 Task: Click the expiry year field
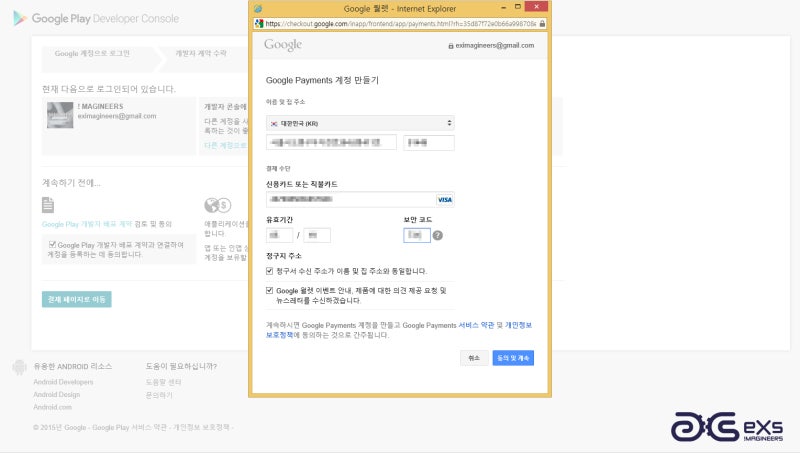point(317,235)
